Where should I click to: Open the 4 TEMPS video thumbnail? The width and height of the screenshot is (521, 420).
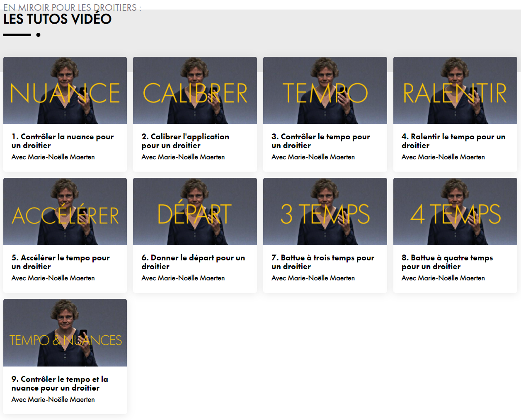pos(455,211)
